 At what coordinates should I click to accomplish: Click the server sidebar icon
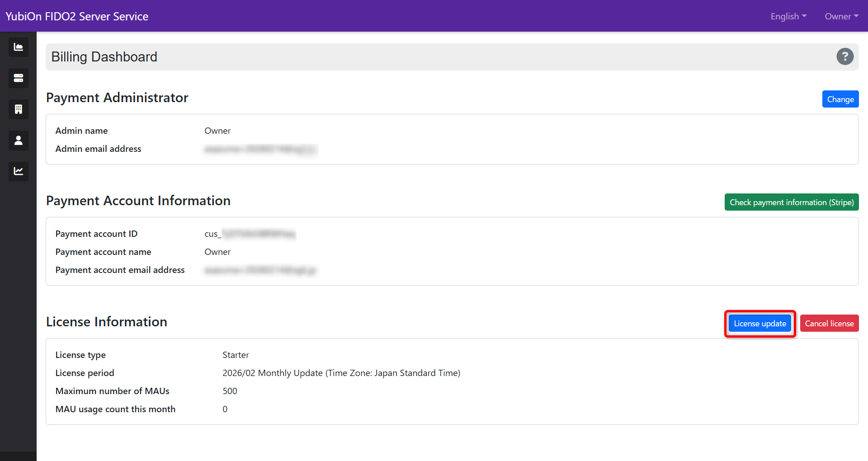[x=18, y=78]
